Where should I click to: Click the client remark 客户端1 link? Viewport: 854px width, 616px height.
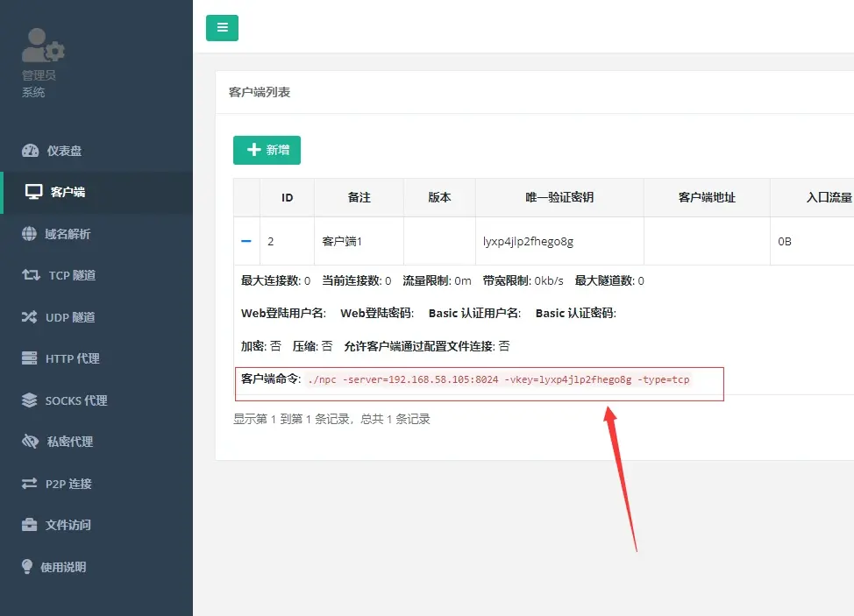click(357, 241)
